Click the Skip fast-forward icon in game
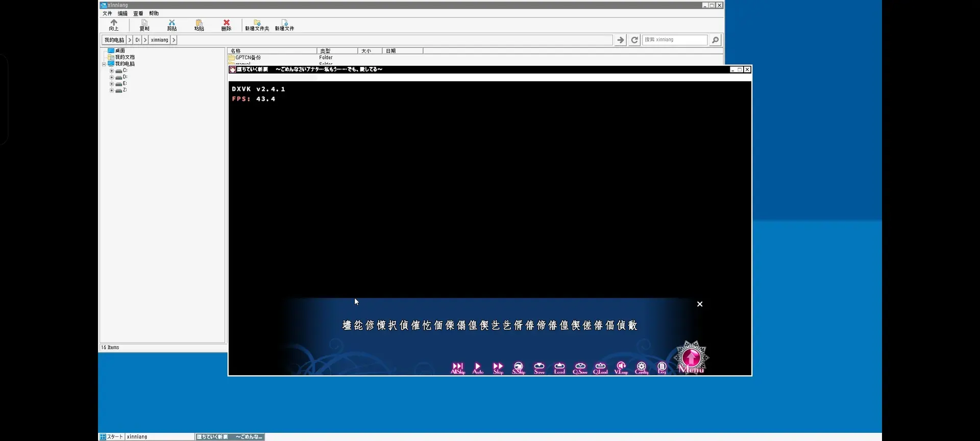 pos(498,368)
